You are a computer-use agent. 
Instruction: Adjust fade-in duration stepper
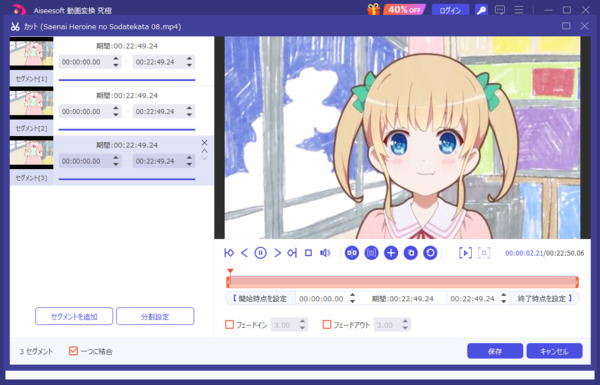[x=303, y=325]
